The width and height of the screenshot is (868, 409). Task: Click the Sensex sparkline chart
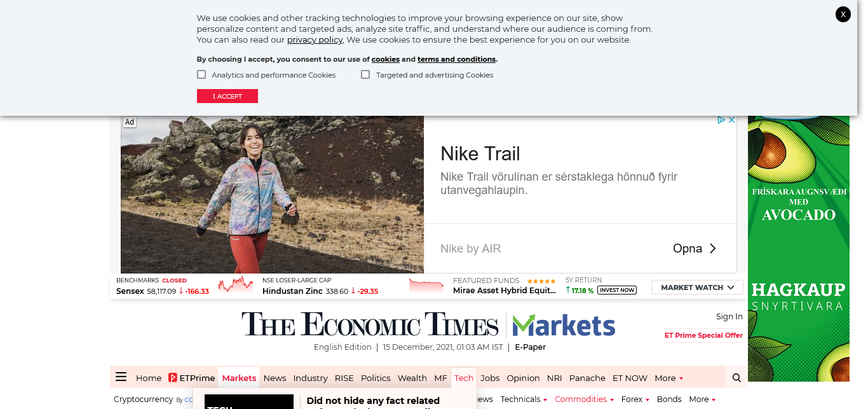coord(235,285)
